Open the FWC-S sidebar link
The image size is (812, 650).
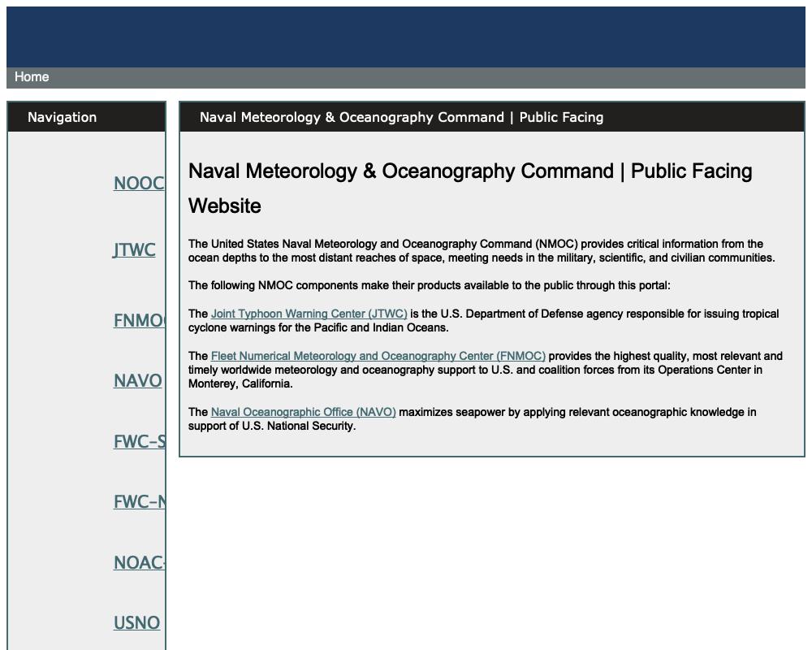click(140, 442)
